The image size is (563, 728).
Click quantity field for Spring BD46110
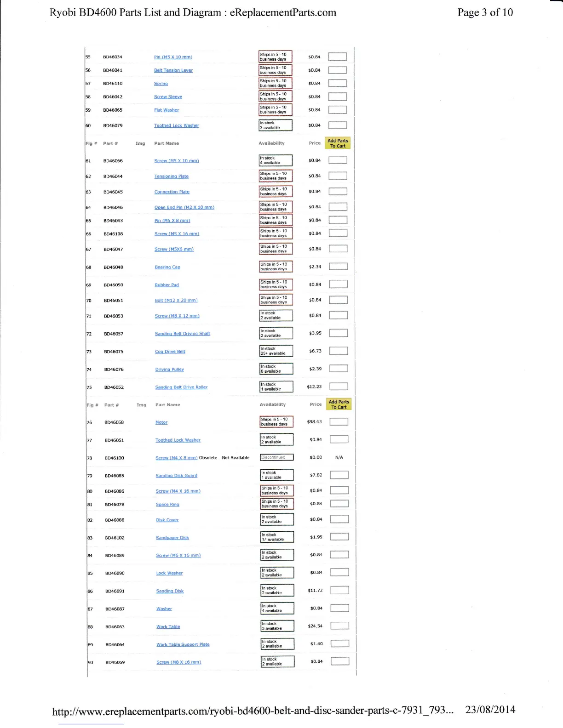point(338,83)
